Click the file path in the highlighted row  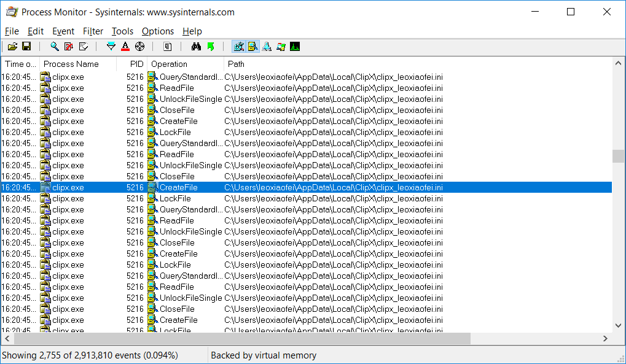[x=334, y=188]
